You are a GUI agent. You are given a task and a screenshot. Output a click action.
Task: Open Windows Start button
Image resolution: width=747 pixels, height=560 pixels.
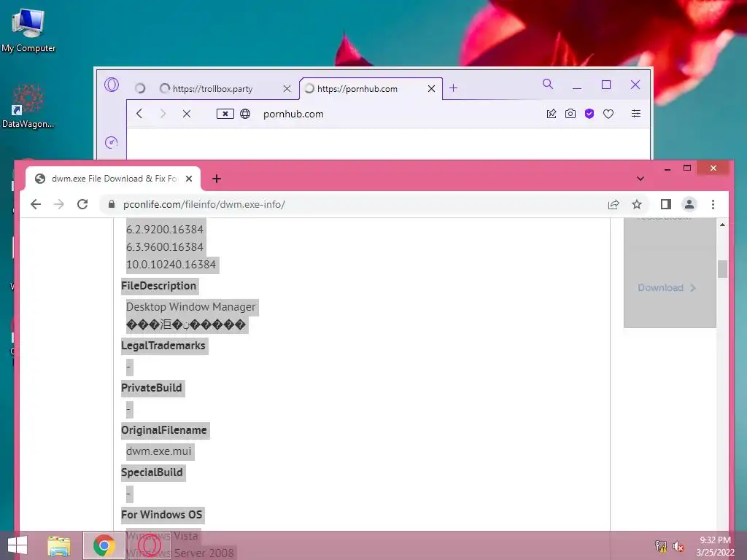pyautogui.click(x=18, y=545)
